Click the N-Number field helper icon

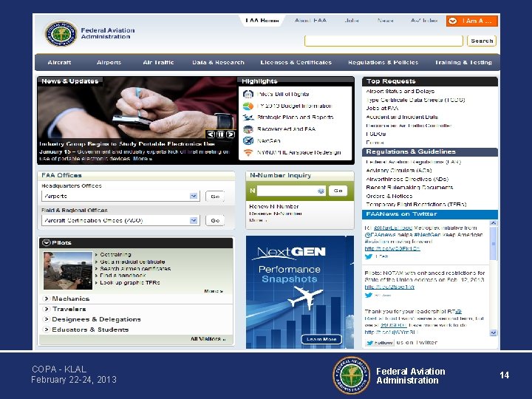(321, 191)
